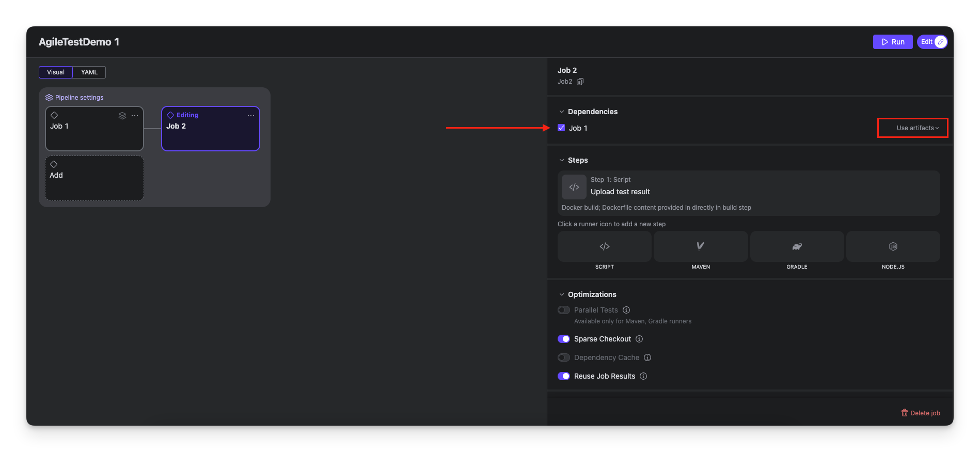Add a Maven runner step

(700, 246)
